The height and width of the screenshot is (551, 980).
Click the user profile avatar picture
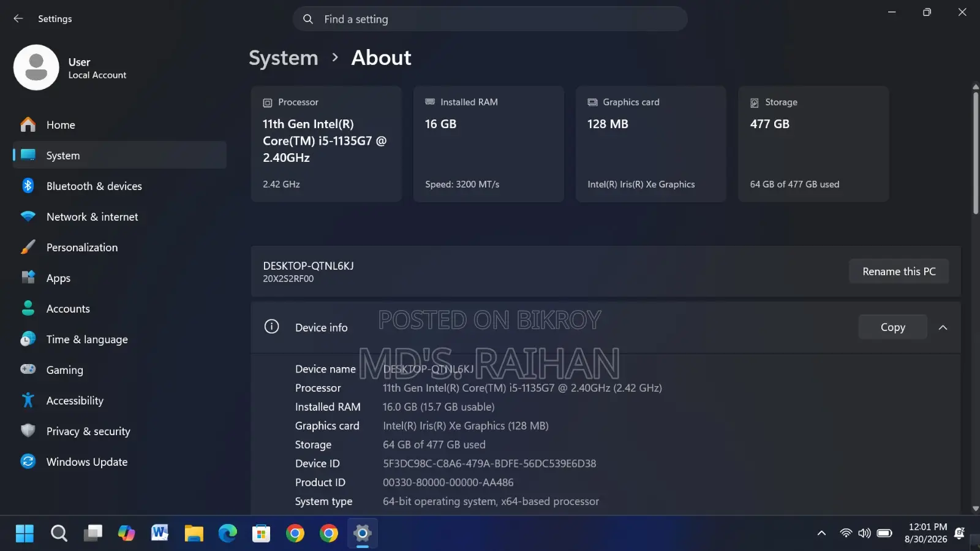coord(36,67)
